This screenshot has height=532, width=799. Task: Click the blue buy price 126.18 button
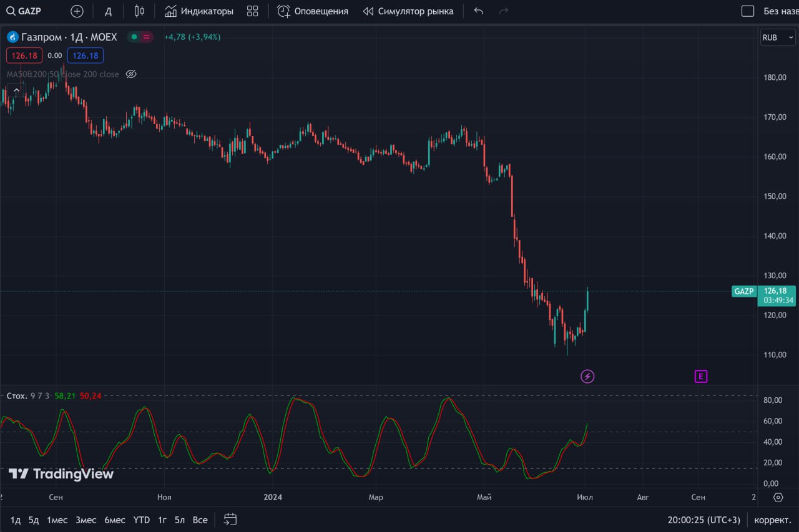click(x=86, y=56)
